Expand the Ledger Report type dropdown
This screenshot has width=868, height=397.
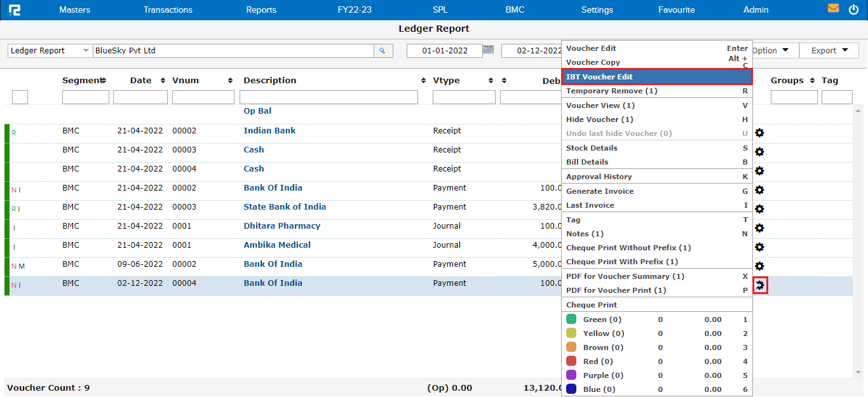pyautogui.click(x=86, y=51)
